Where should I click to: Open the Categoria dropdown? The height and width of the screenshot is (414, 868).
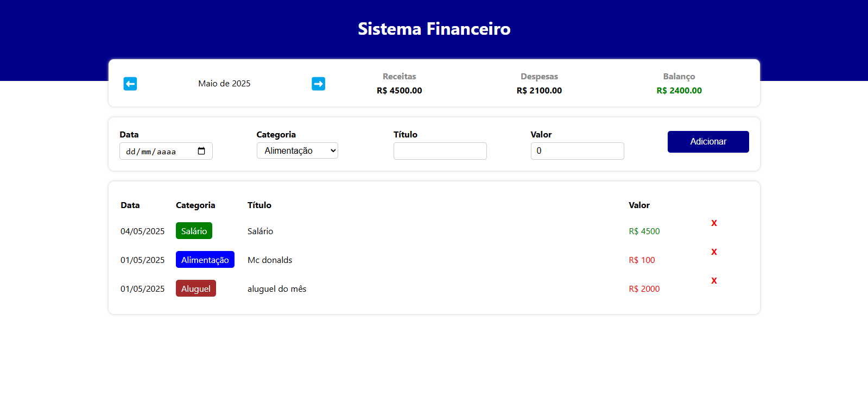(x=297, y=150)
